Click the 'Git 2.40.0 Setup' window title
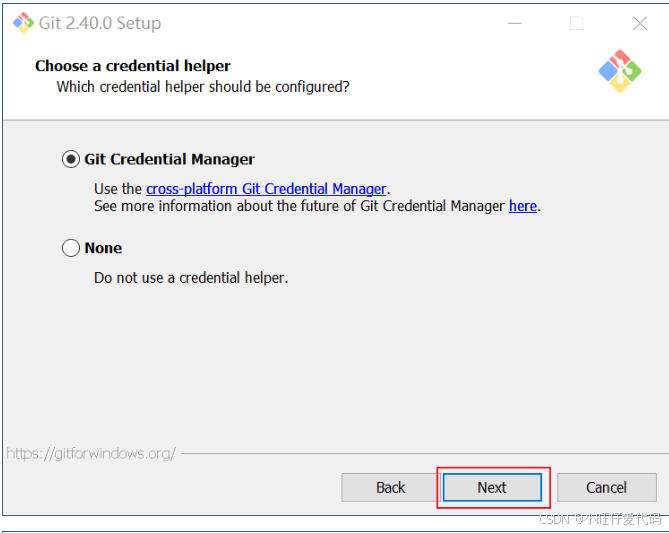This screenshot has width=669, height=533. [100, 23]
